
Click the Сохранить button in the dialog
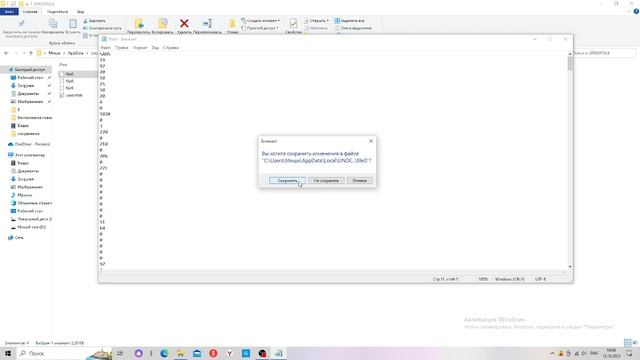[287, 180]
